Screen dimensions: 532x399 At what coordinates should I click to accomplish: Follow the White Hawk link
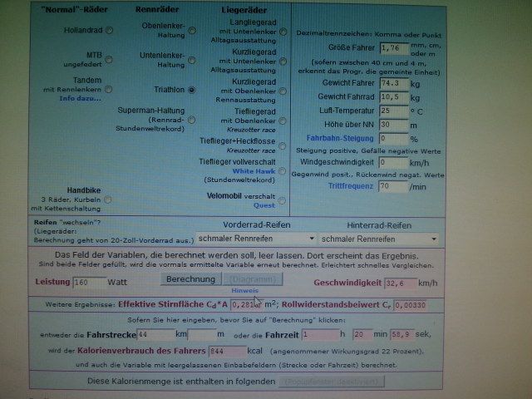coord(252,170)
